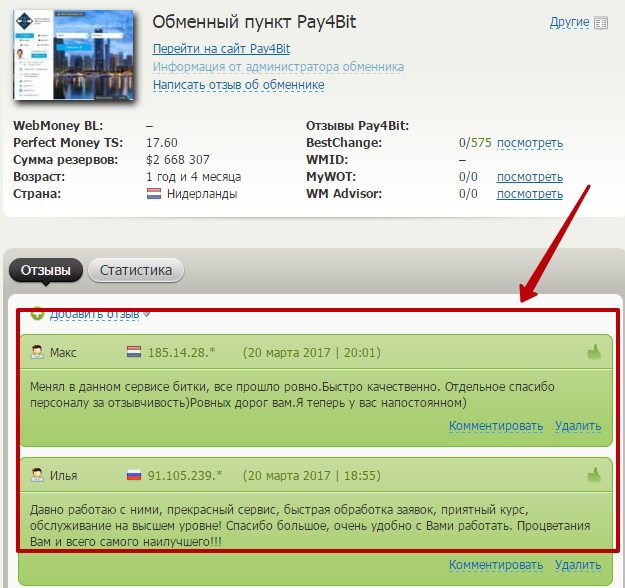Viewport: 625px width, 588px height.
Task: Click 'Удалить' under Макс review
Action: coord(578,426)
